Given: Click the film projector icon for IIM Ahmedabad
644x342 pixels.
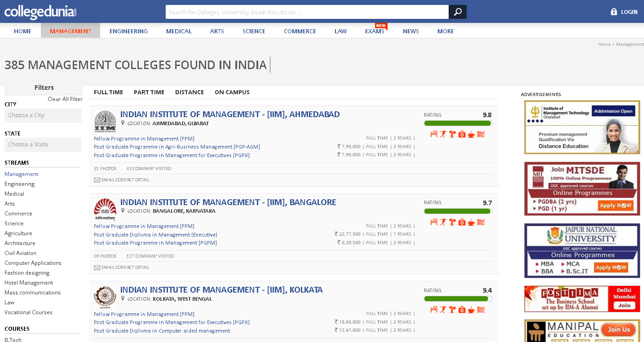Looking at the screenshot, I should point(452,134).
